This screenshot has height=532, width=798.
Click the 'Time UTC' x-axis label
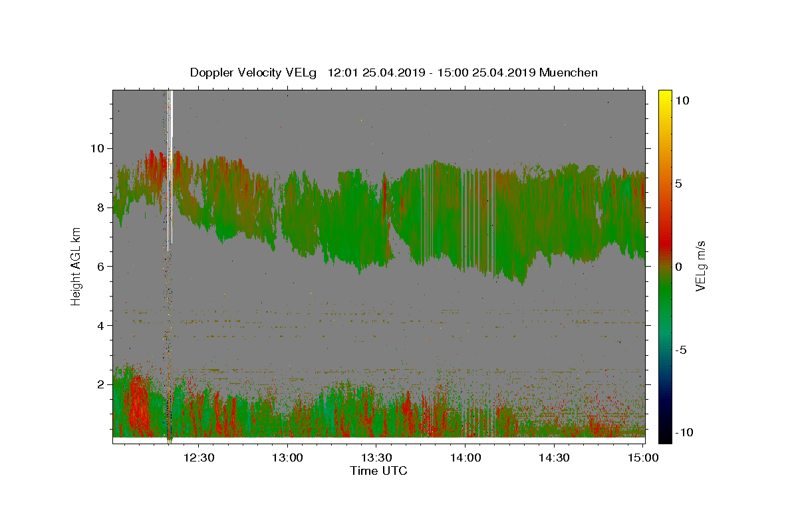378,471
